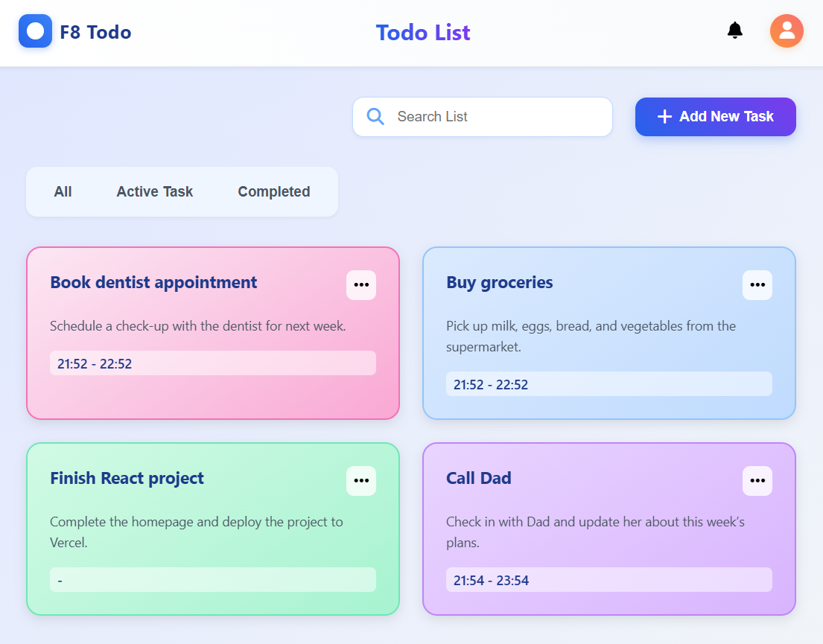Focus the Search List input field
Viewport: 823px width, 644px height.
[x=483, y=117]
